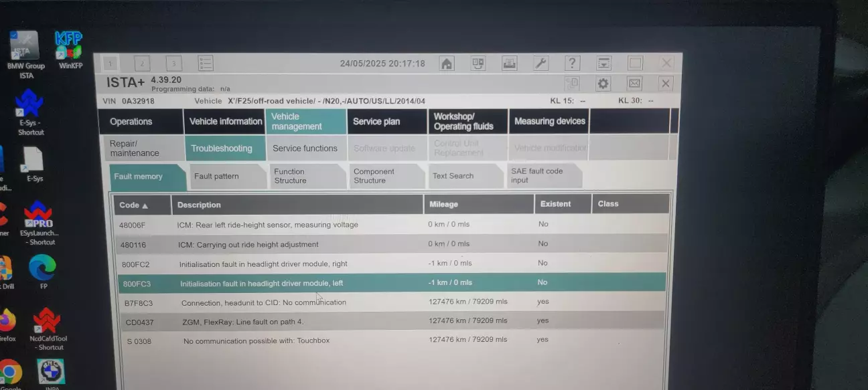Open the Operations menu
This screenshot has width=868, height=390.
coord(141,122)
